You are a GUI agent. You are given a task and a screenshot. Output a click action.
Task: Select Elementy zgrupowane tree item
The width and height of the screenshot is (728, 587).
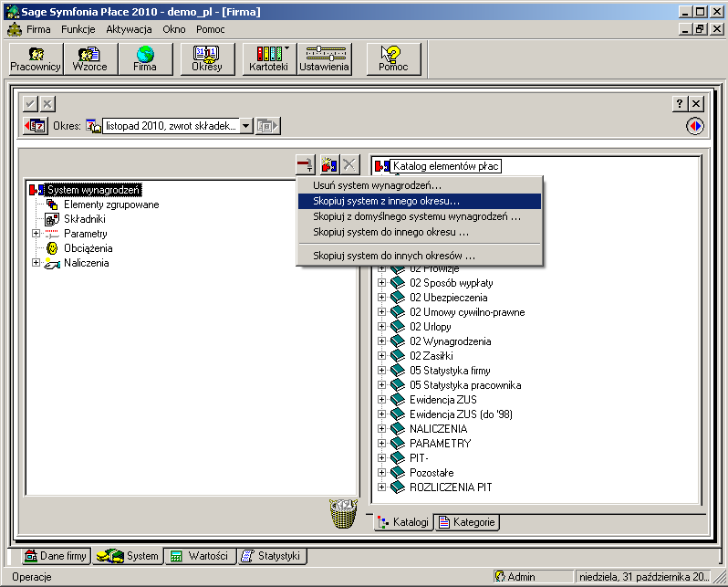[x=111, y=204]
